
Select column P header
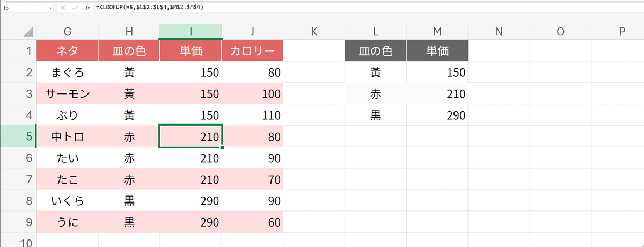coord(618,32)
